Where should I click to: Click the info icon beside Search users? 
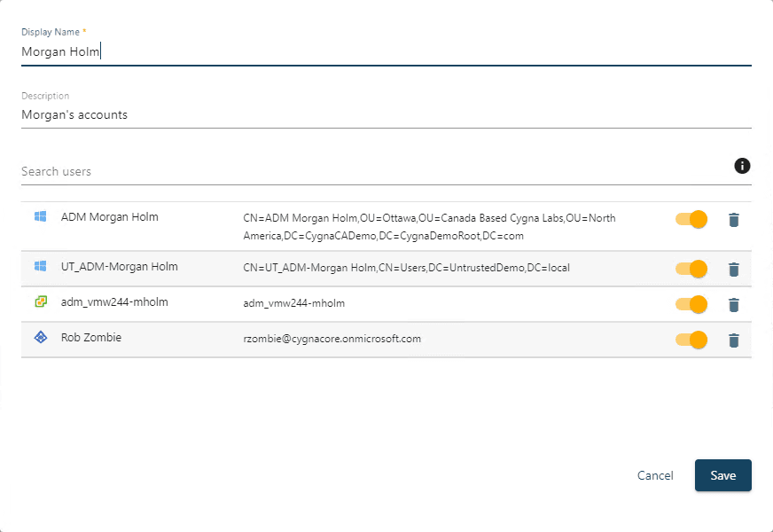pyautogui.click(x=742, y=166)
